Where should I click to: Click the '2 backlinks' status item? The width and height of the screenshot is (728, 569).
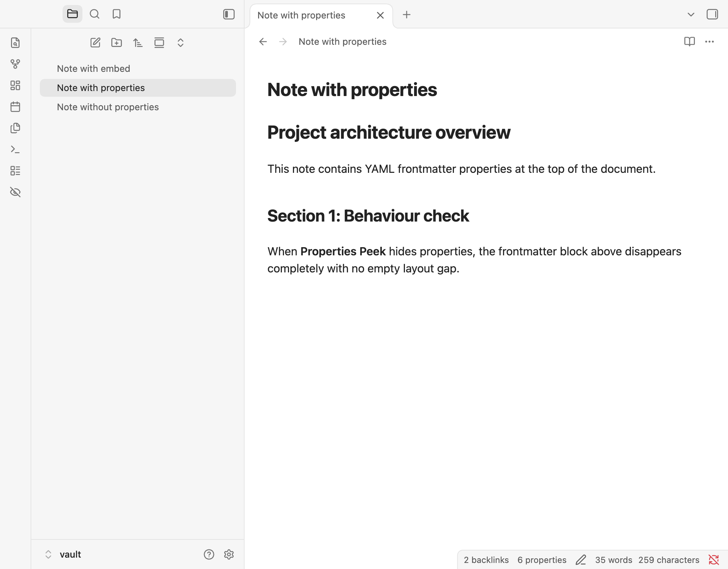pyautogui.click(x=486, y=560)
